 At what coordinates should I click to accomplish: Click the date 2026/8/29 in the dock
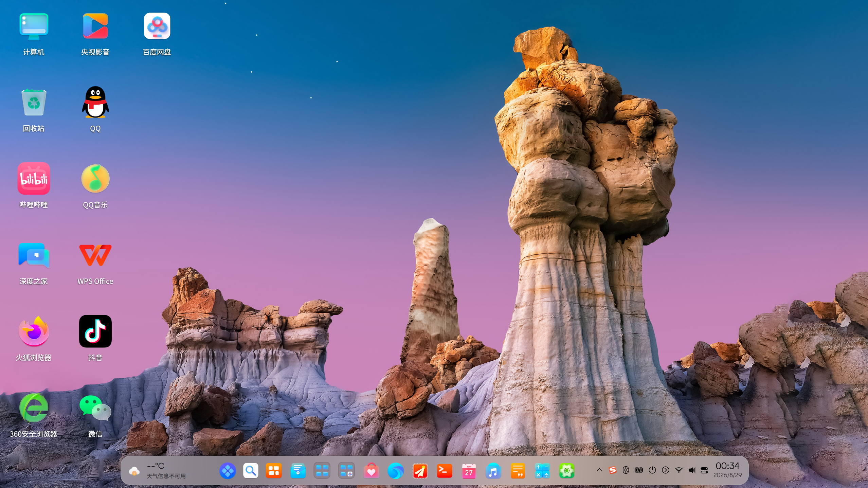(727, 475)
